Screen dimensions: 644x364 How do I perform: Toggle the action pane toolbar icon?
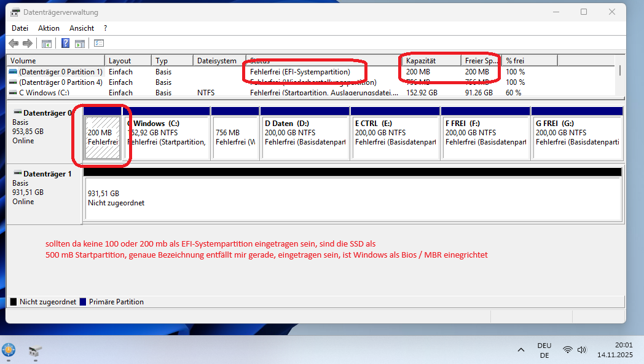coord(80,43)
